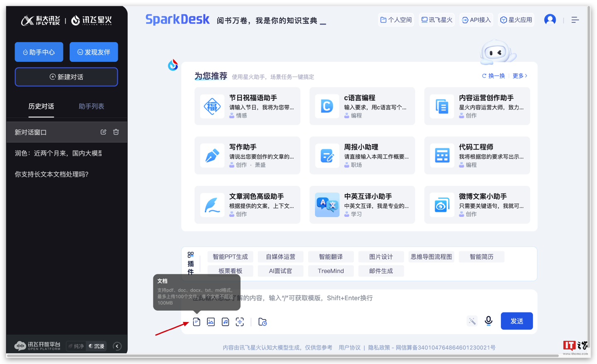Viewport: 597px width, 364px height.
Task: Start a conversation with 新建对话
Action: pos(66,77)
